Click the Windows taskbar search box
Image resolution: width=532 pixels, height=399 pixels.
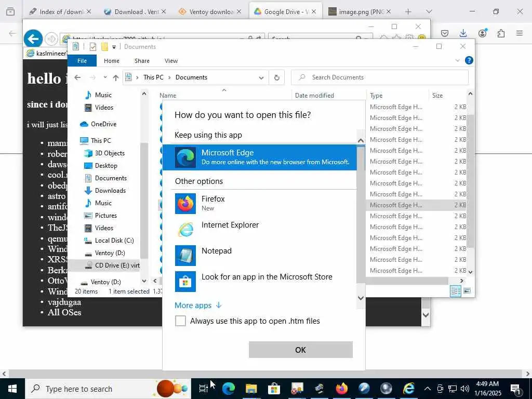(x=108, y=389)
